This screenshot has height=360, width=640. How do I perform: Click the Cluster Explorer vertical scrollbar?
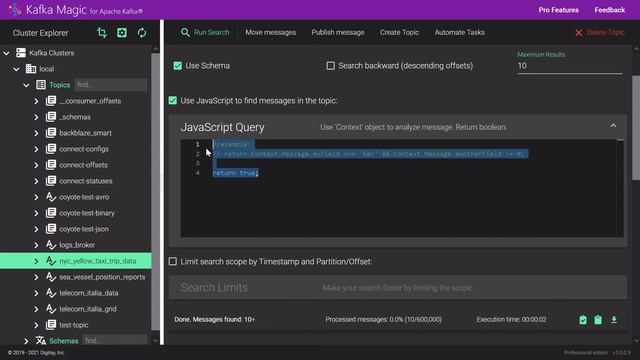click(x=155, y=192)
